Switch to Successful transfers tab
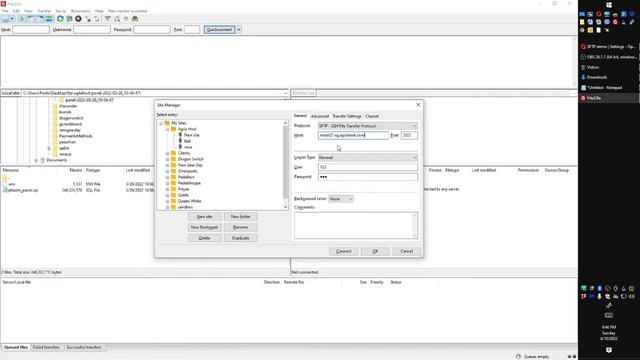 [x=84, y=347]
